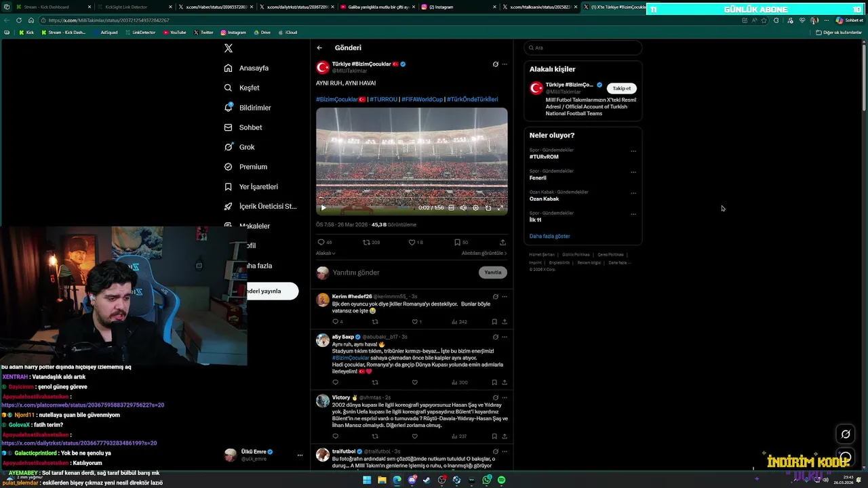Expand the Alakalı sort dropdown

coord(325,253)
